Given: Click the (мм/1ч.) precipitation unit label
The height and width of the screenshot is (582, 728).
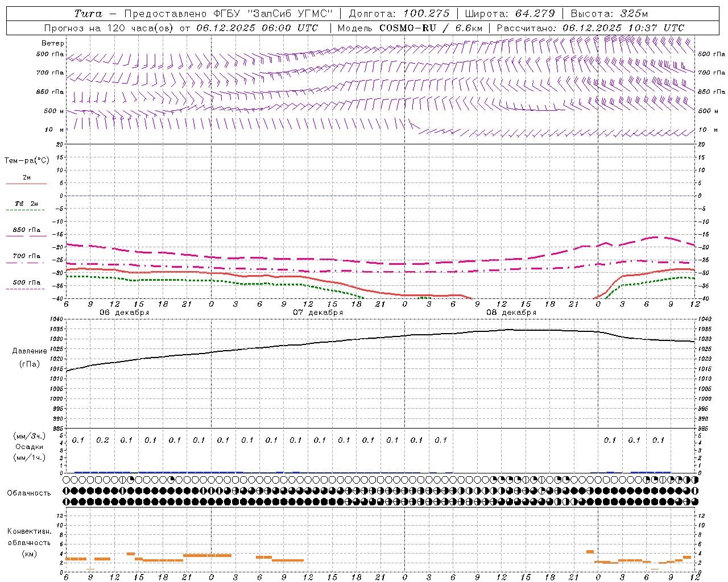Looking at the screenshot, I should click(x=29, y=458).
